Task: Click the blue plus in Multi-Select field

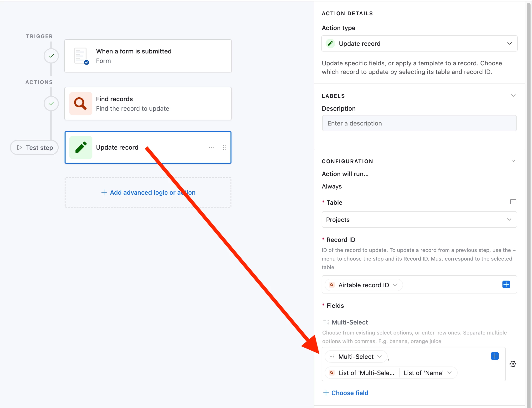Action: tap(494, 356)
